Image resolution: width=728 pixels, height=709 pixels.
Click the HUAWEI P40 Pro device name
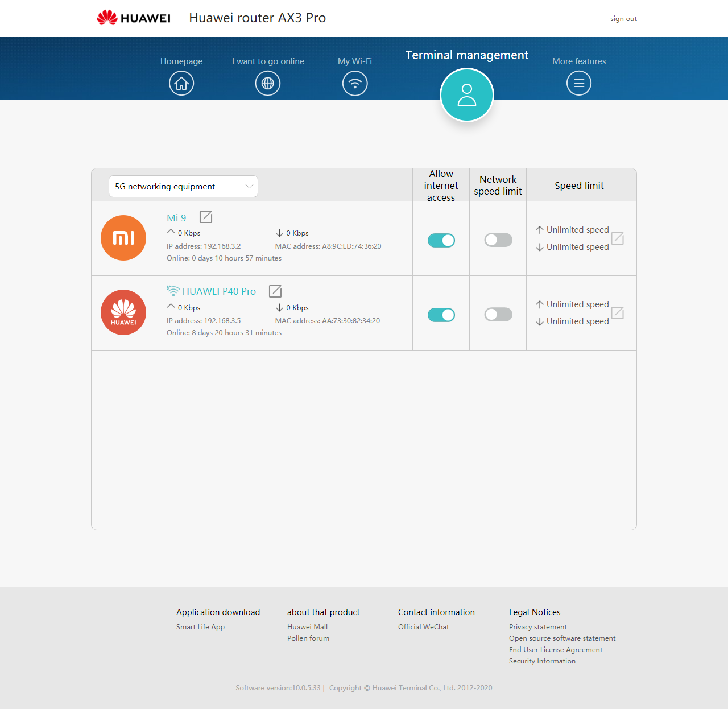tap(219, 291)
